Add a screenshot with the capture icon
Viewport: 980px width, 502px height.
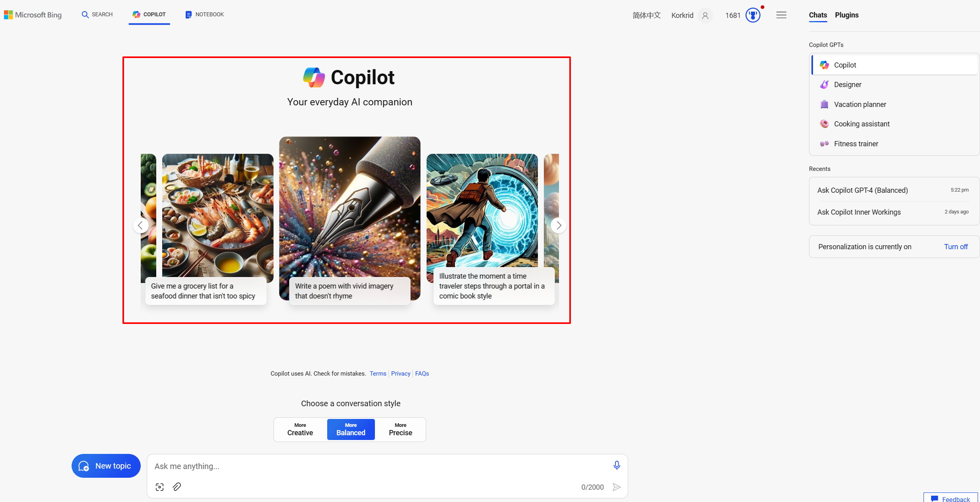click(160, 487)
